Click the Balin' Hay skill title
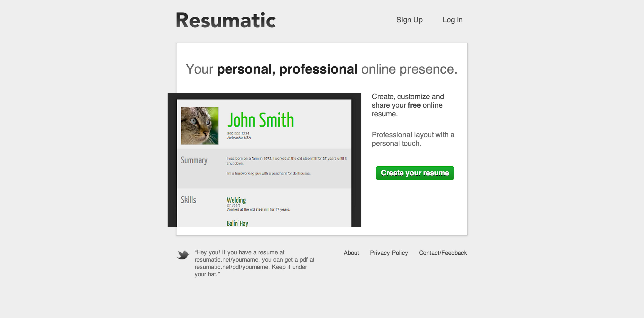This screenshot has height=318, width=644. click(x=237, y=223)
